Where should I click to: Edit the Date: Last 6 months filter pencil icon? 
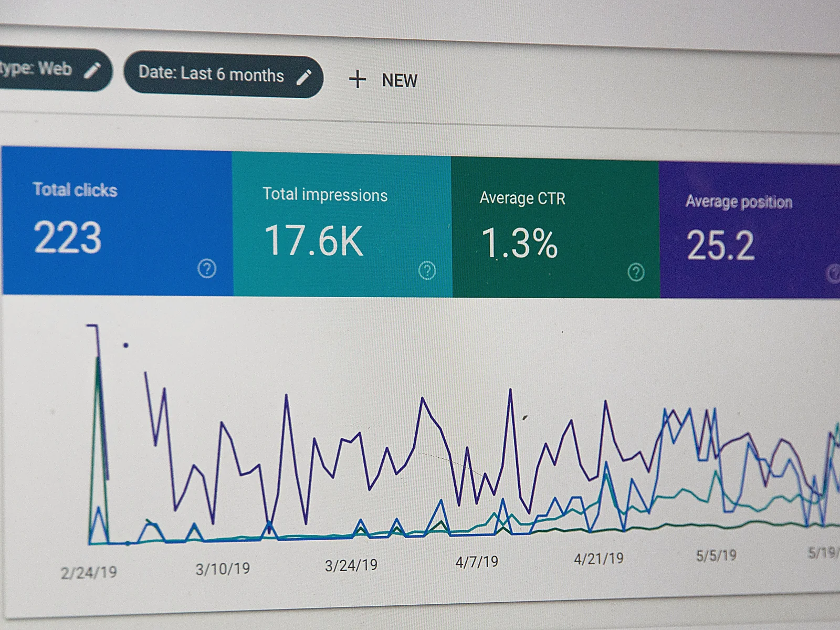304,77
